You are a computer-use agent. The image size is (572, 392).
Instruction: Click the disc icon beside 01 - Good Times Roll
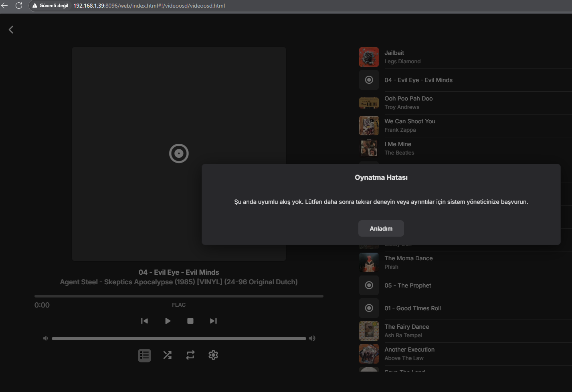(x=369, y=308)
